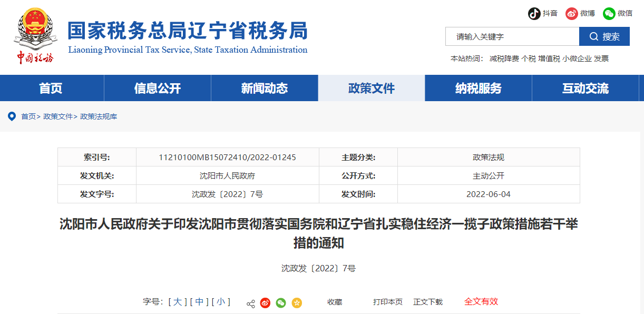Open the 首页 navigation tab
Viewport: 644px width, 314px height.
tap(51, 88)
